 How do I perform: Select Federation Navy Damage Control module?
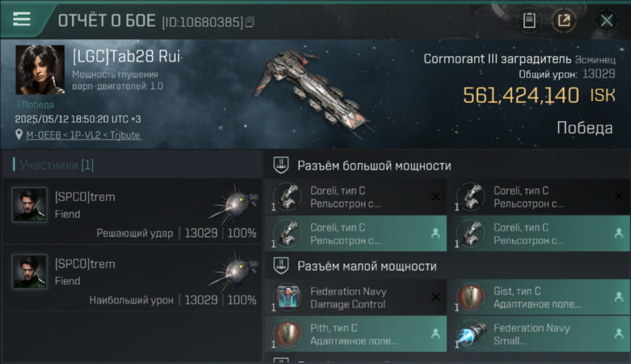pos(356,298)
